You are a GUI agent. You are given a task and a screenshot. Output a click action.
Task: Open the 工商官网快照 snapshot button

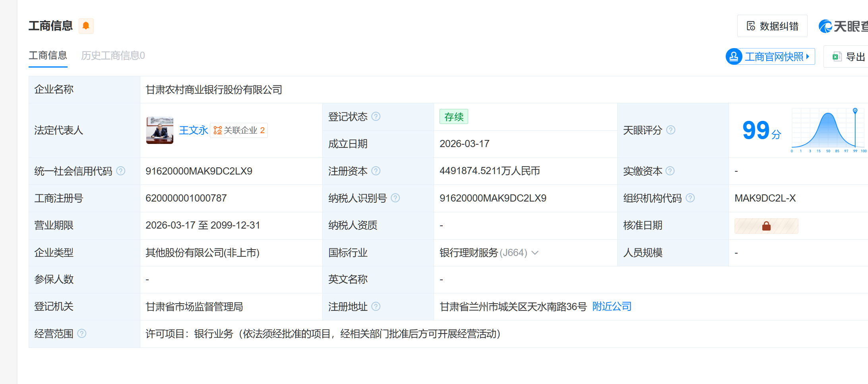click(x=770, y=57)
